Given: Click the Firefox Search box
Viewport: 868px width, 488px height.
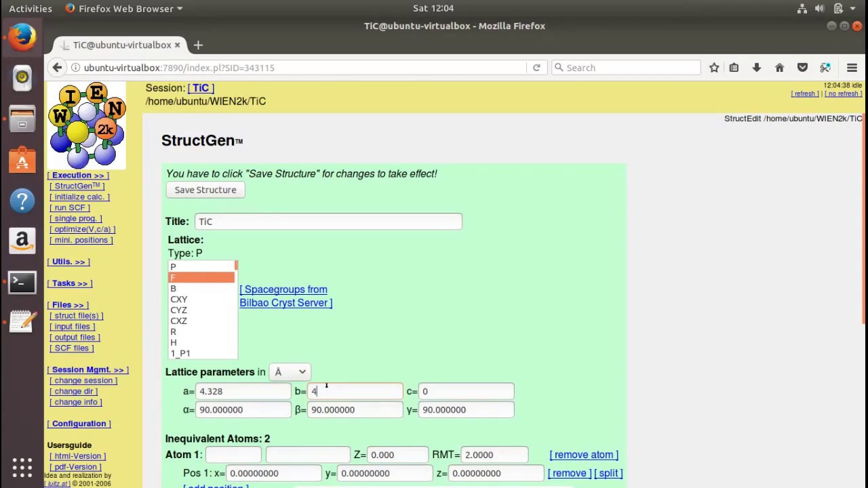Looking at the screenshot, I should pos(626,68).
